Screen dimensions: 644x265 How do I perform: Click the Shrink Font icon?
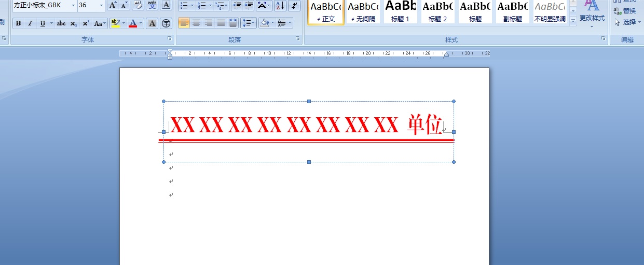tap(124, 5)
